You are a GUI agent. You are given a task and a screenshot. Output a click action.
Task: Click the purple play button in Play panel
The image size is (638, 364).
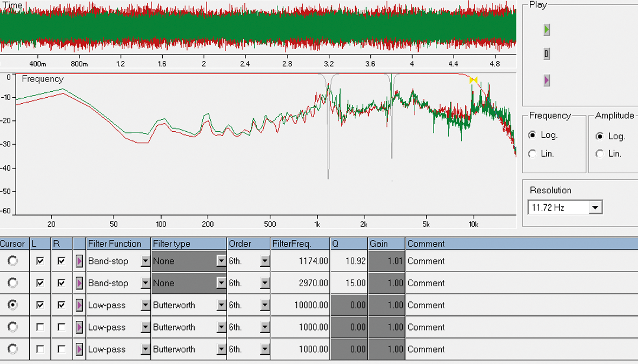(547, 81)
